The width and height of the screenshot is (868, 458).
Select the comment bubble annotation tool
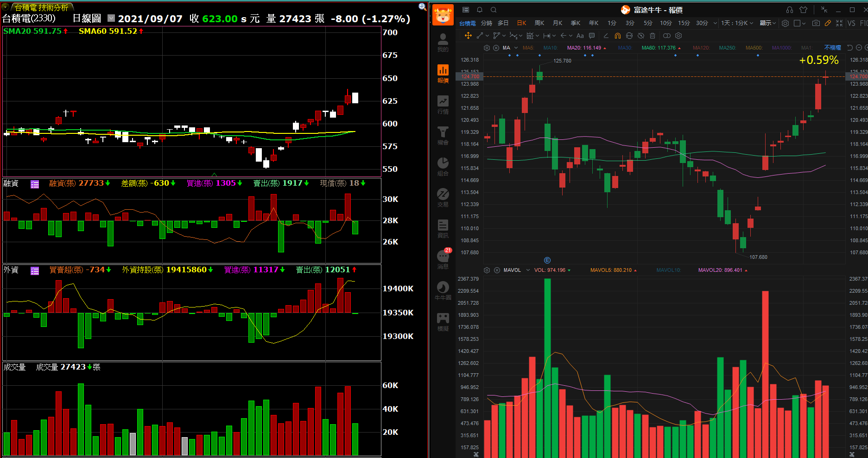[592, 36]
